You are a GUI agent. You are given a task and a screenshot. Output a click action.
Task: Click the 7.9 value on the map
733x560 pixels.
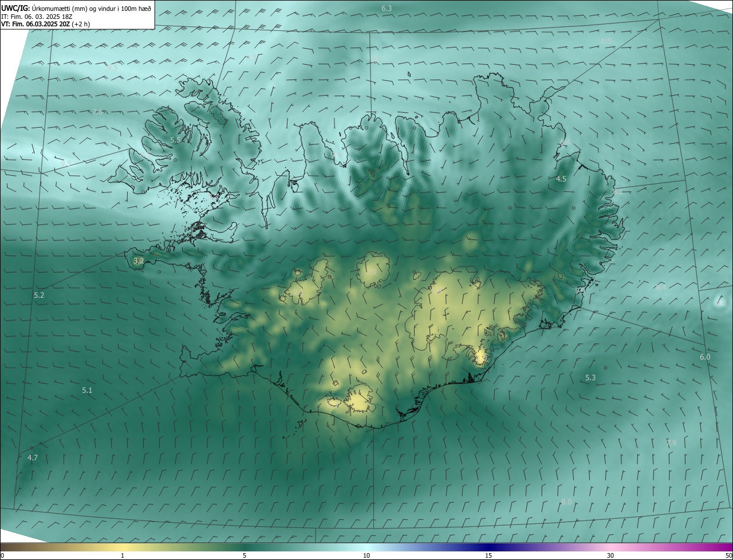pos(671,443)
